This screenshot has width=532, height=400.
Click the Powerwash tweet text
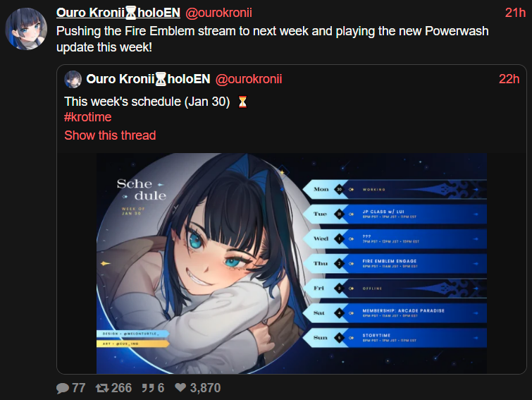[273, 39]
